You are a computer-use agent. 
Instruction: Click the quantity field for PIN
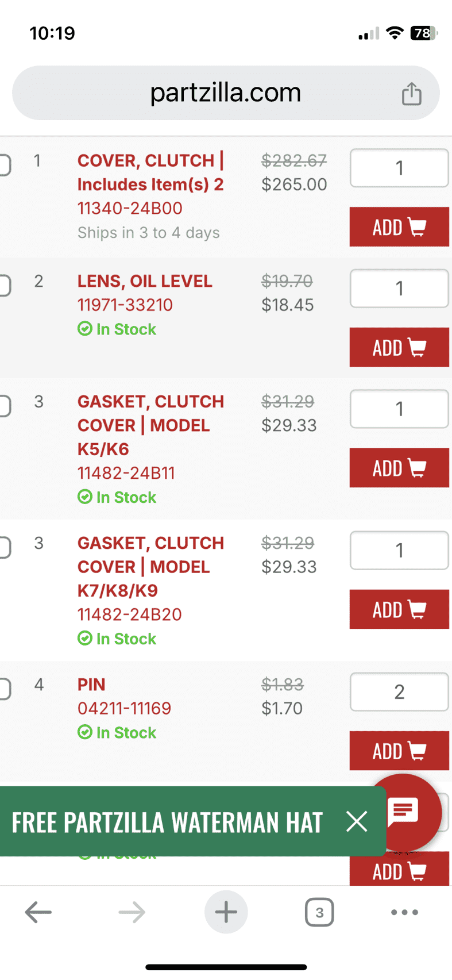(x=399, y=692)
